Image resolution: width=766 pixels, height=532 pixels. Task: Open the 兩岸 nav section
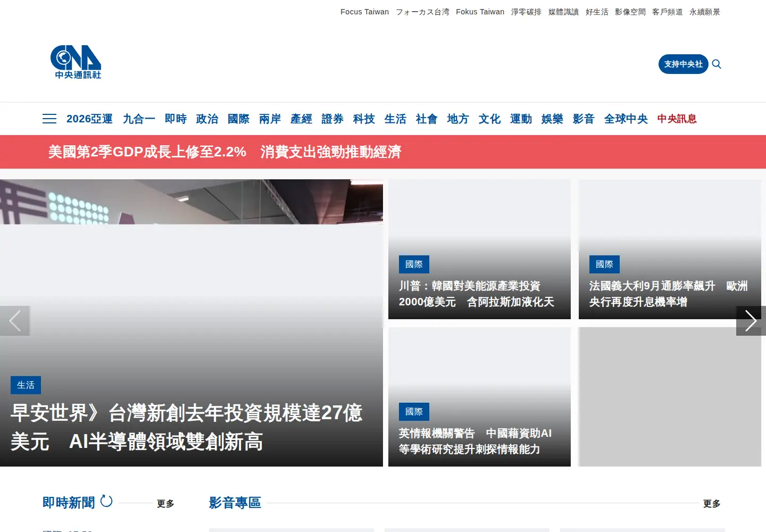coord(270,119)
